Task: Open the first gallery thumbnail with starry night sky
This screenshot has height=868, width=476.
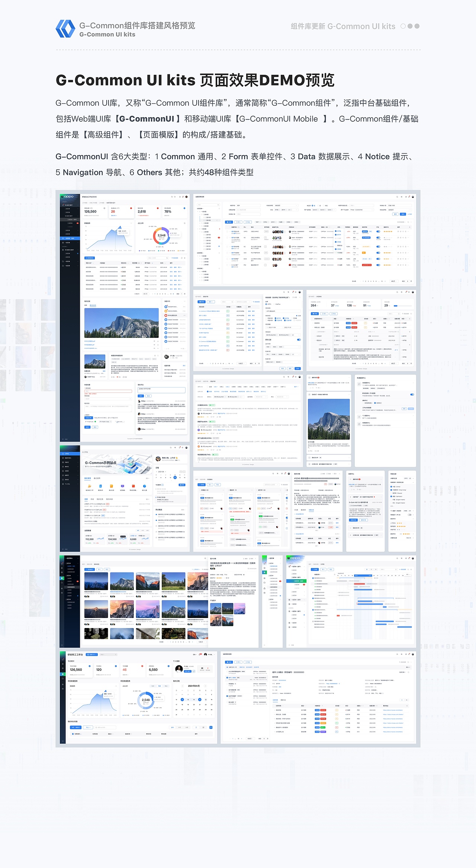Action: pos(96,581)
